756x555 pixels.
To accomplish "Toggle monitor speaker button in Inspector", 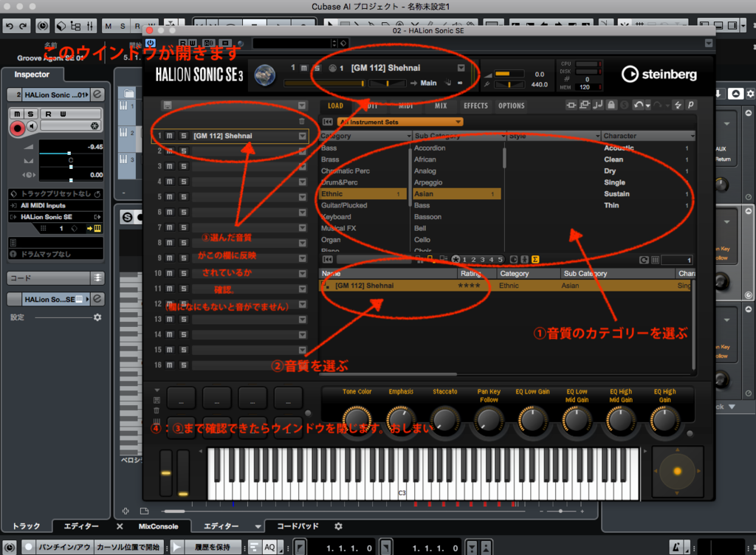I will tap(32, 126).
